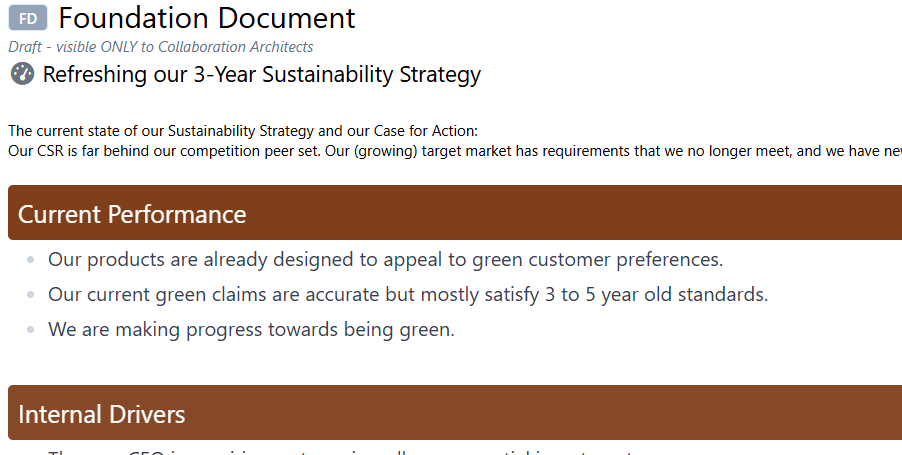The width and height of the screenshot is (902, 455).
Task: Click the bullet dot before 'We are making progress'
Action: point(30,330)
